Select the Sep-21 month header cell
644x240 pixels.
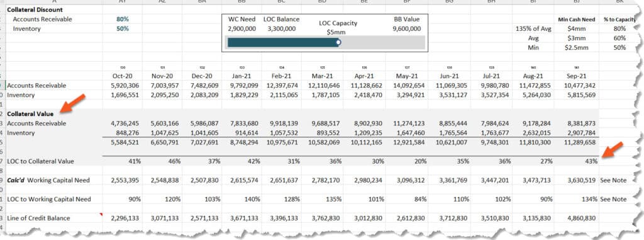579,76
